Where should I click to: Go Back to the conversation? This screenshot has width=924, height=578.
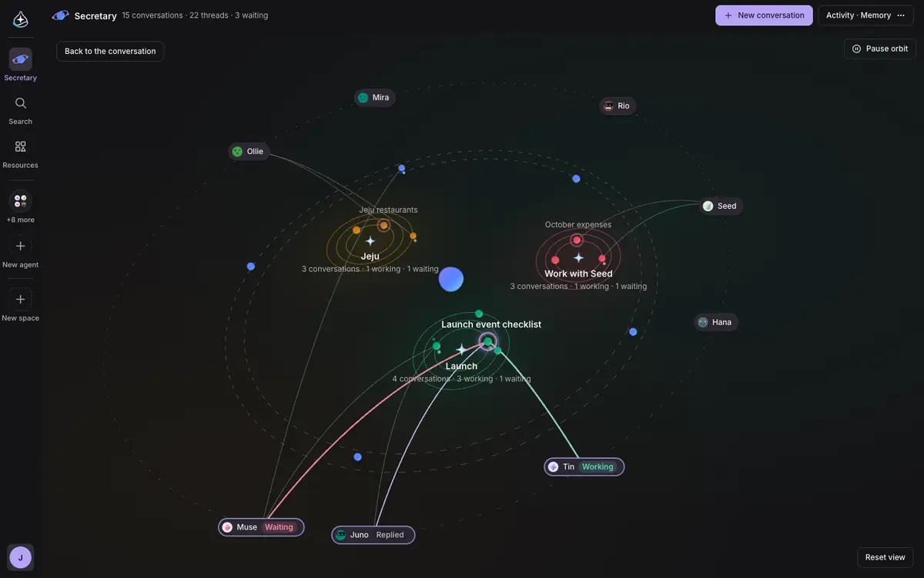click(x=110, y=51)
